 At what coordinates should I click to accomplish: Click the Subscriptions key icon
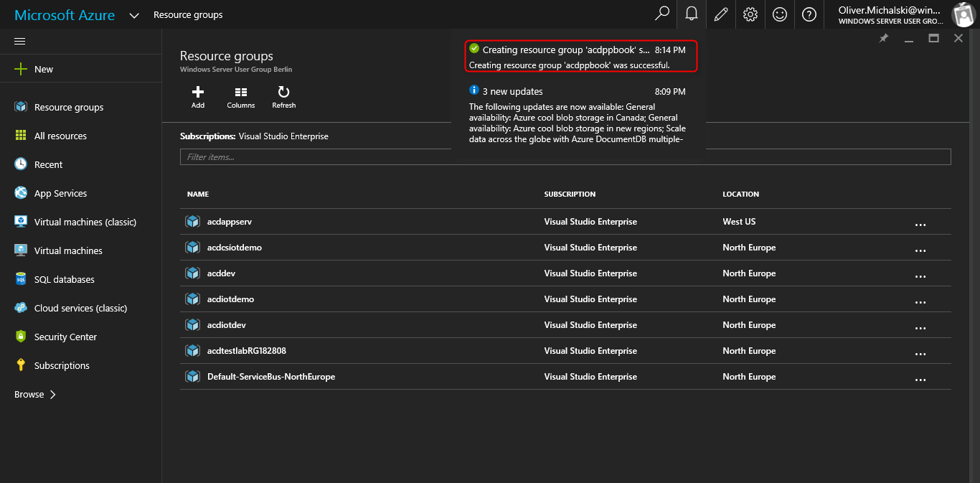tap(21, 365)
